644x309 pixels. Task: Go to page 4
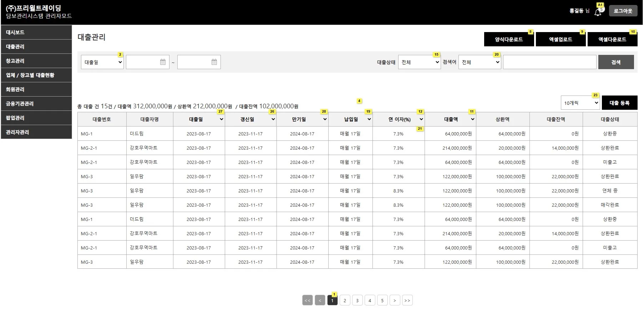(370, 300)
